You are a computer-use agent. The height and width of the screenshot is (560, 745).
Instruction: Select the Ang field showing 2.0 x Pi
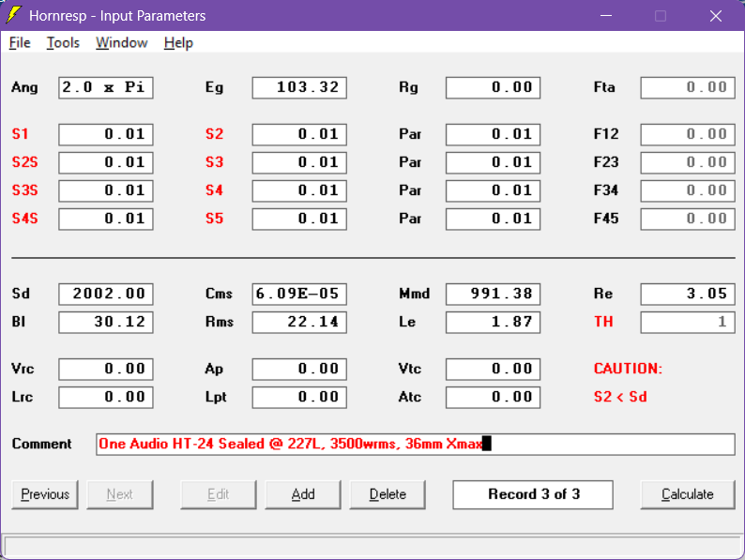point(106,88)
